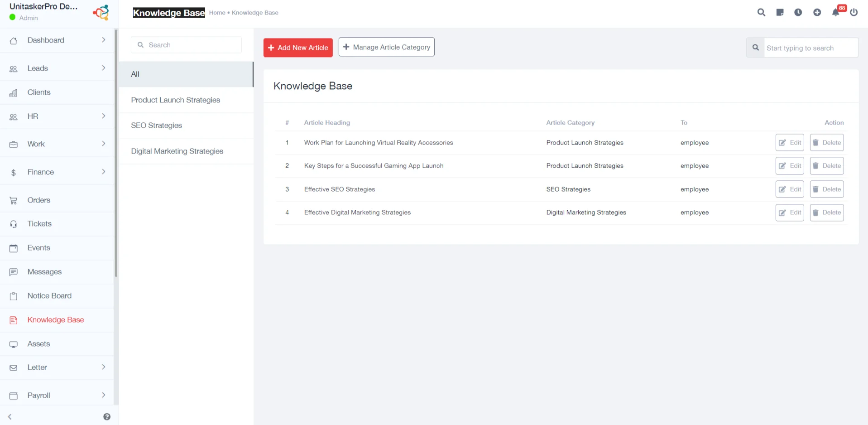Open the timer clock icon in header
Image resolution: width=868 pixels, height=425 pixels.
coord(798,12)
